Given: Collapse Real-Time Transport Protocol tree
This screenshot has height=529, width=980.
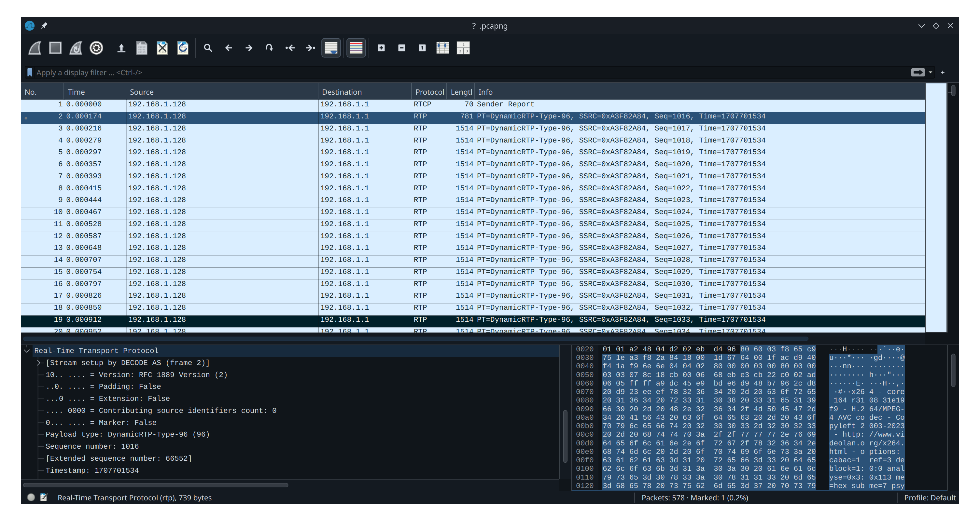Looking at the screenshot, I should click(27, 351).
